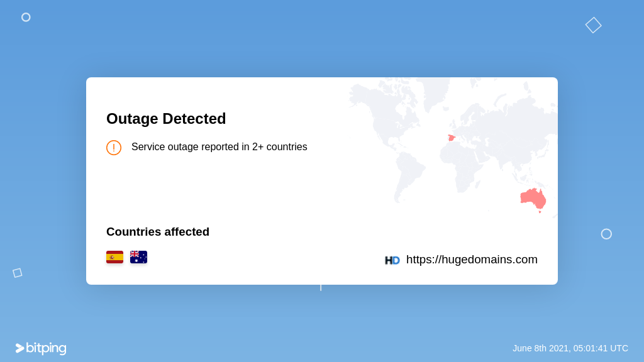The height and width of the screenshot is (362, 644).
Task: Select the Spain flag icon
Action: 114,257
